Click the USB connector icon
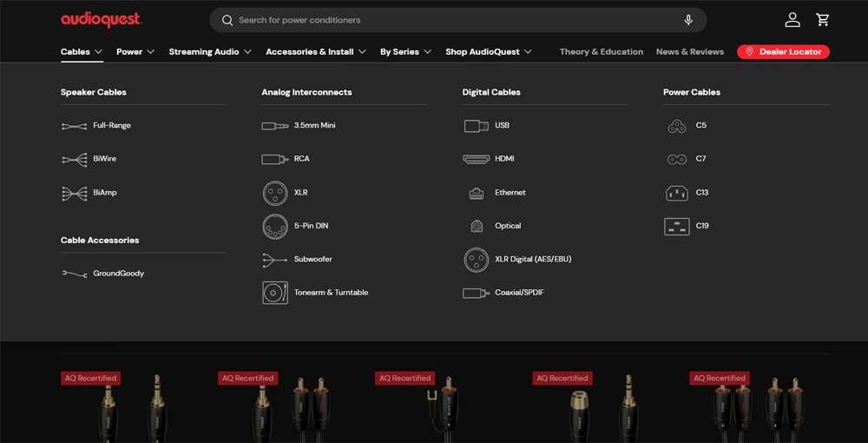Viewport: 868px width, 443px height. tap(476, 126)
